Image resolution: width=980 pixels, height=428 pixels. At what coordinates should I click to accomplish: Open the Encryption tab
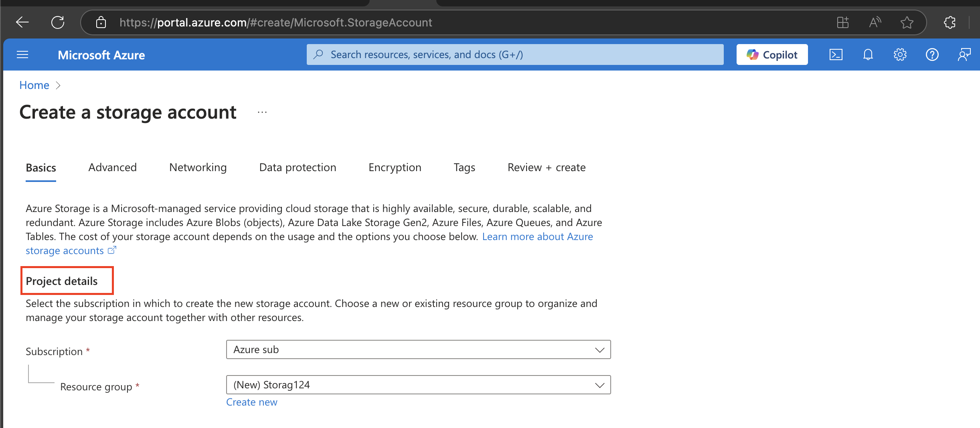pos(395,168)
